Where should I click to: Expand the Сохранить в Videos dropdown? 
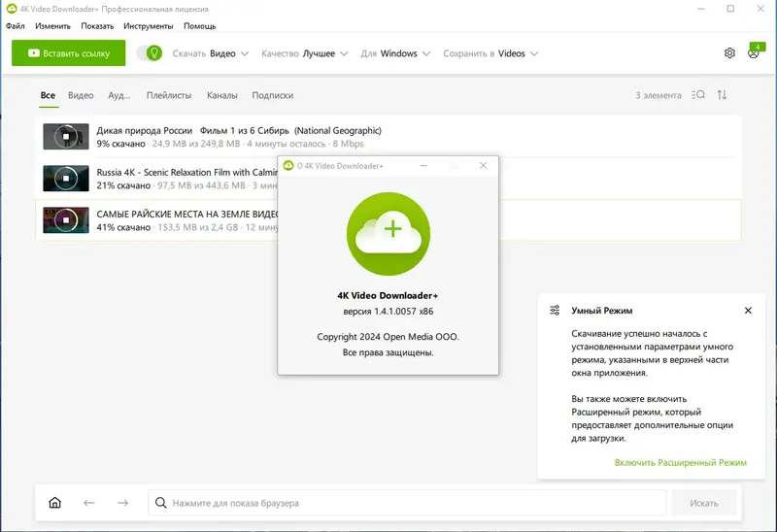490,53
